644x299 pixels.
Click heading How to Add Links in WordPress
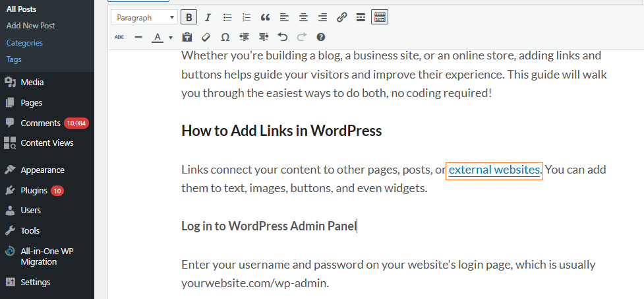[x=281, y=131]
